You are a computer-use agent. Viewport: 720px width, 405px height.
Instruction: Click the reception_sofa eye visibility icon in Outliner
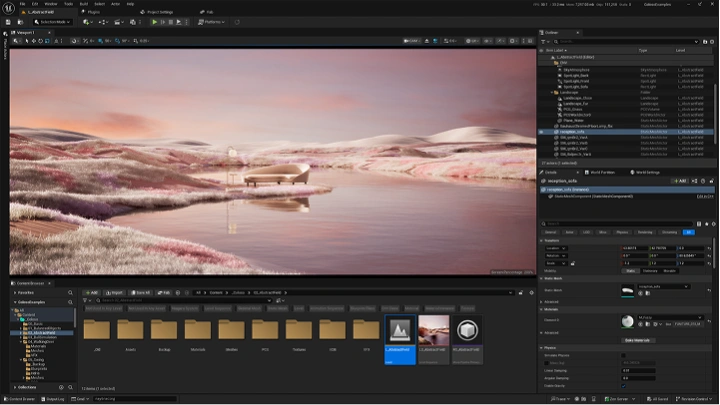click(x=541, y=132)
